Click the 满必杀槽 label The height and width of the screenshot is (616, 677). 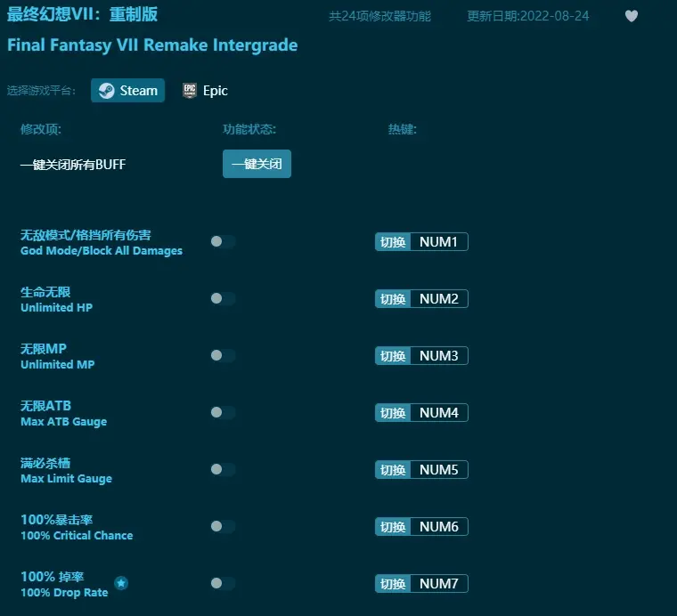[x=45, y=463]
